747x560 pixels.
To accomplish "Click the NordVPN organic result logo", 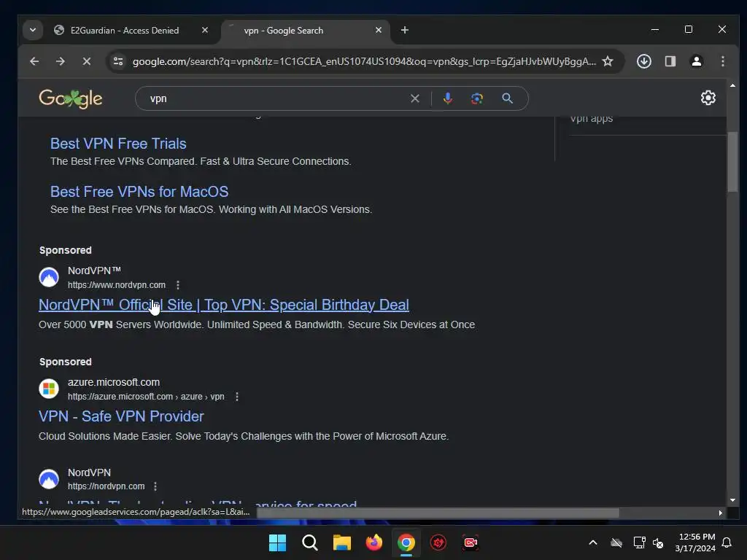I will tap(49, 479).
